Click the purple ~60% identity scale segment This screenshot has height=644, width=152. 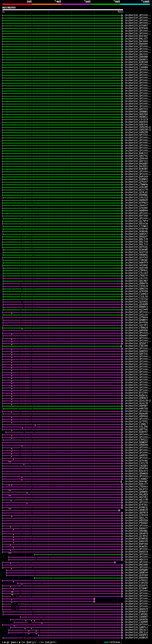[76, 4]
